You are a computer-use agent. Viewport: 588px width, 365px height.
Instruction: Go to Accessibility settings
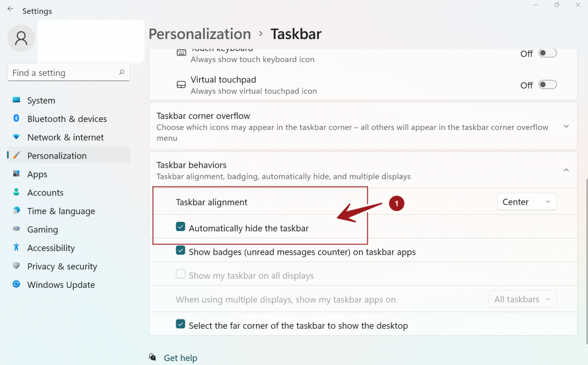(x=51, y=247)
